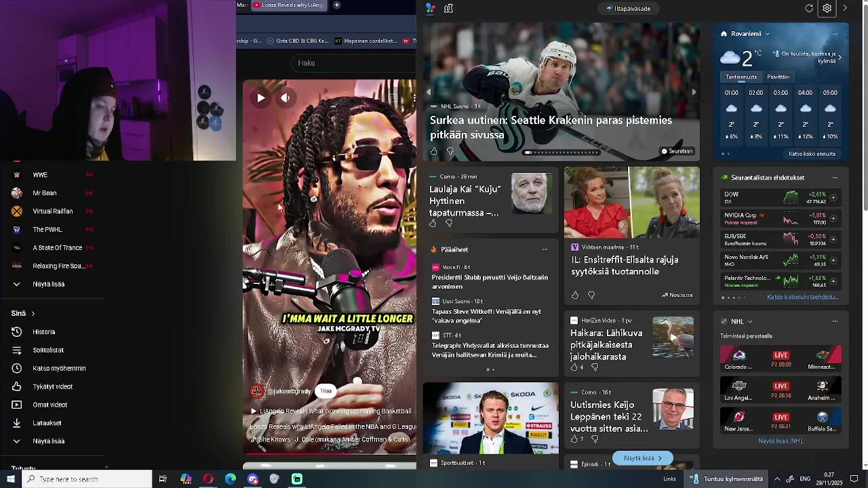Open Windows Start menu
This screenshot has height=488, width=868.
coord(11,479)
